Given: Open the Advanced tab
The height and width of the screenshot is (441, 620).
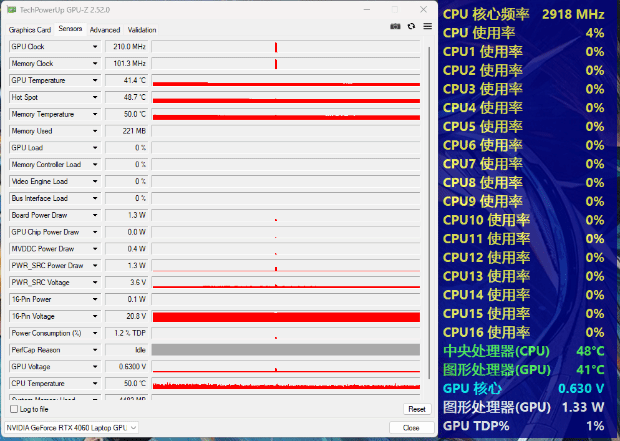Looking at the screenshot, I should tap(105, 30).
